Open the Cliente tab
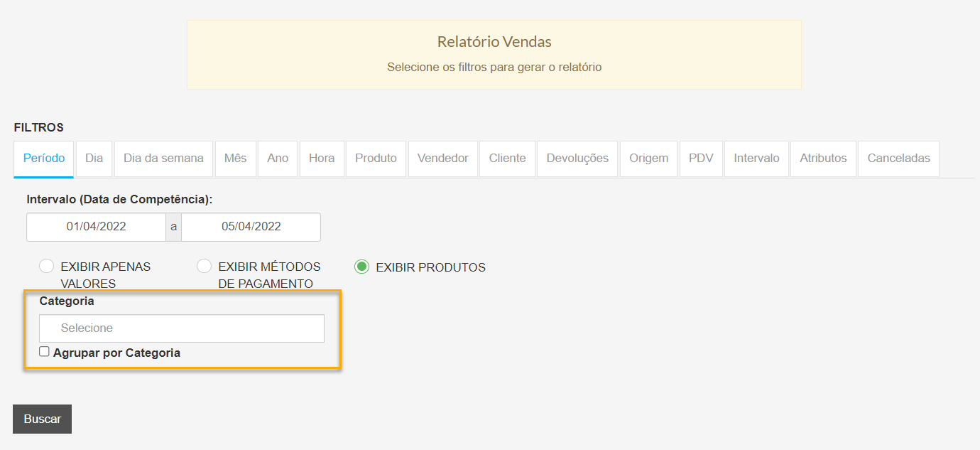The image size is (980, 450). [x=507, y=159]
